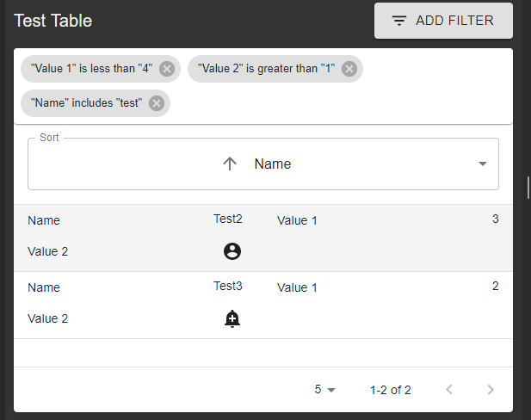Screen dimensions: 531x420
Task: Open the Sort dropdown arrow
Action: [482, 164]
